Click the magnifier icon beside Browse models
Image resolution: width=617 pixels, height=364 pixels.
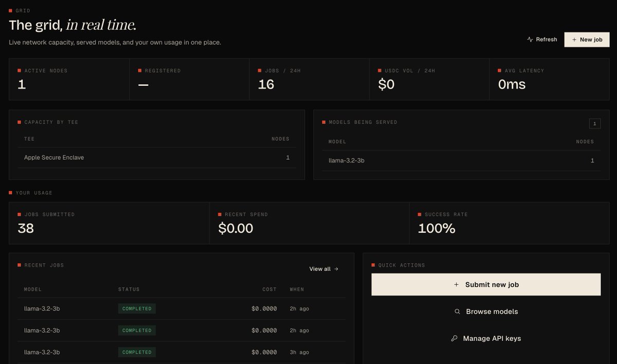click(x=457, y=312)
